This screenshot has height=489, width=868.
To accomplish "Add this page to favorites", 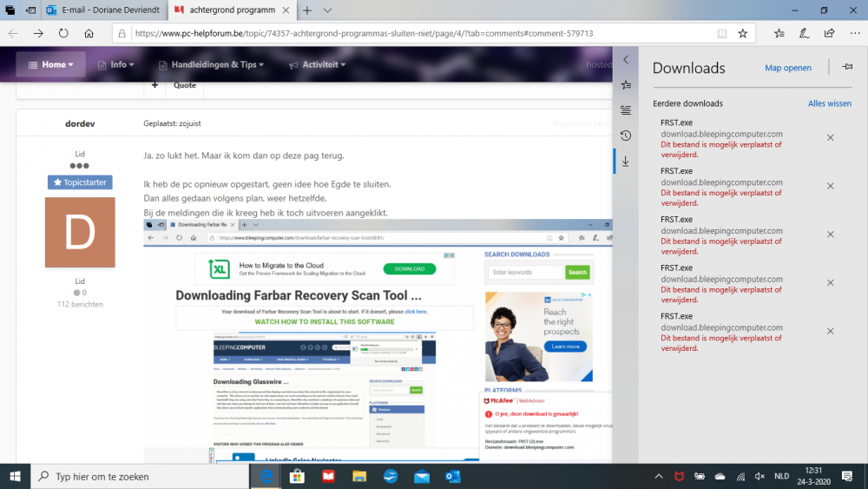I will point(743,33).
